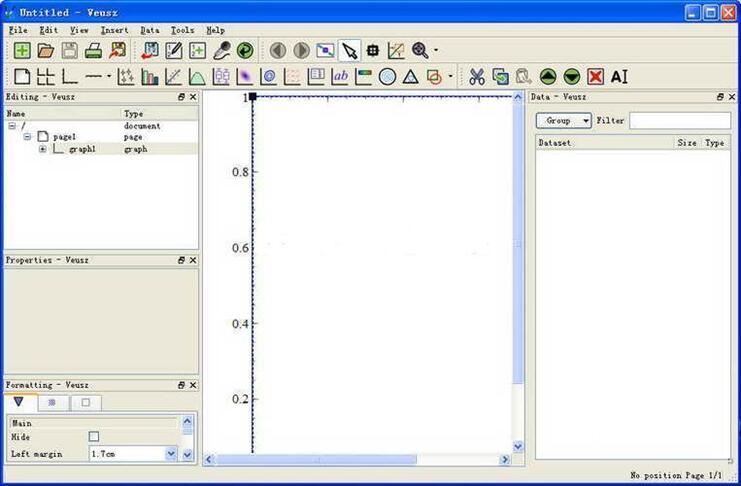
Task: Click the add shape icon
Action: [434, 77]
